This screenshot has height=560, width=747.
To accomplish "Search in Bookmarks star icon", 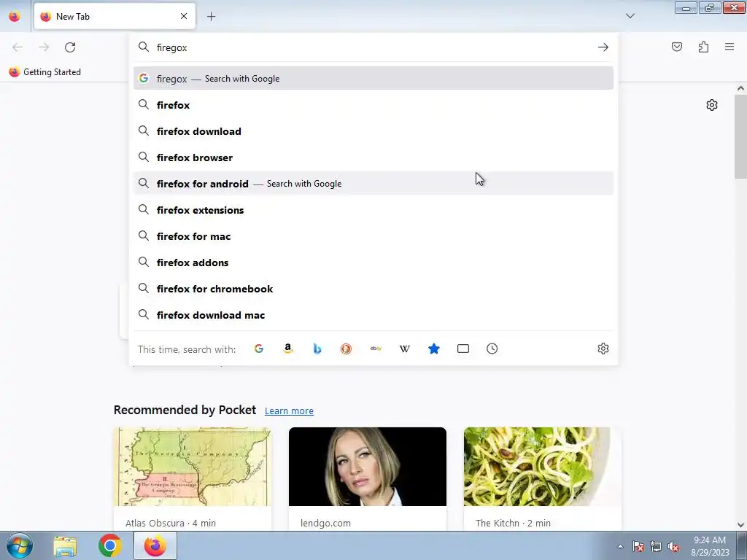I will [x=434, y=349].
